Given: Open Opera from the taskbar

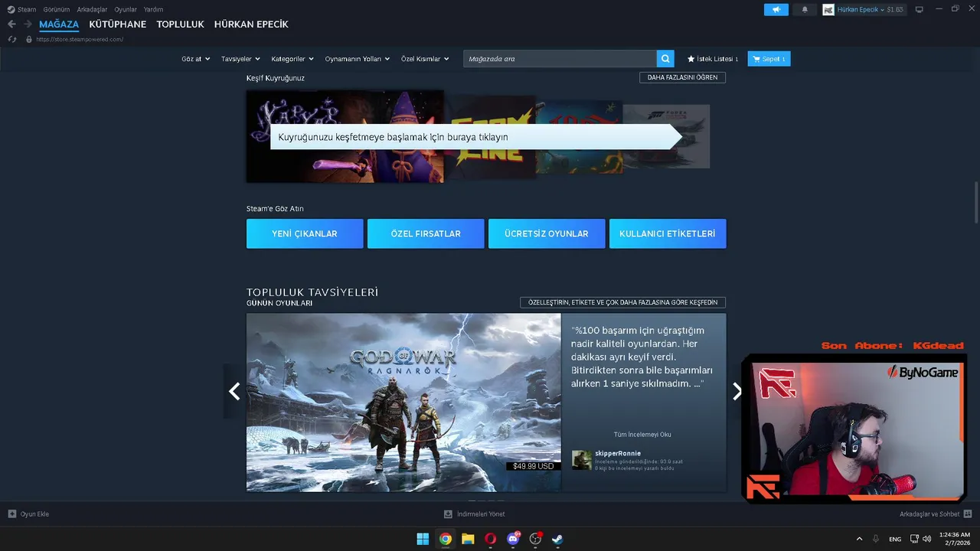Looking at the screenshot, I should click(x=490, y=539).
